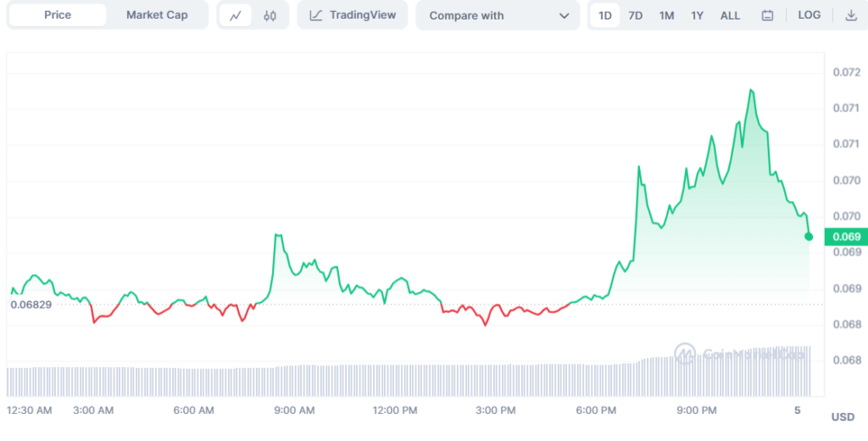Select the 1D time range
868x441 pixels.
click(604, 15)
